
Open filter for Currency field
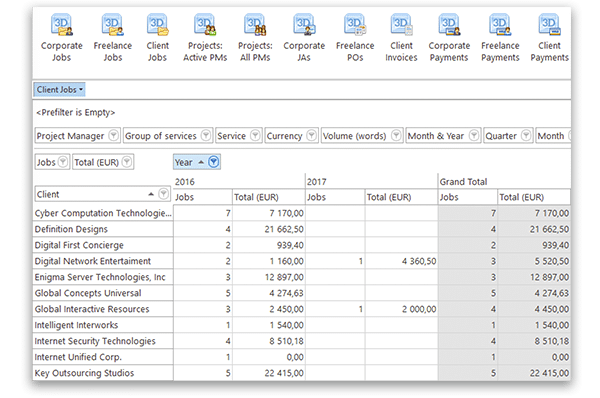pyautogui.click(x=312, y=135)
